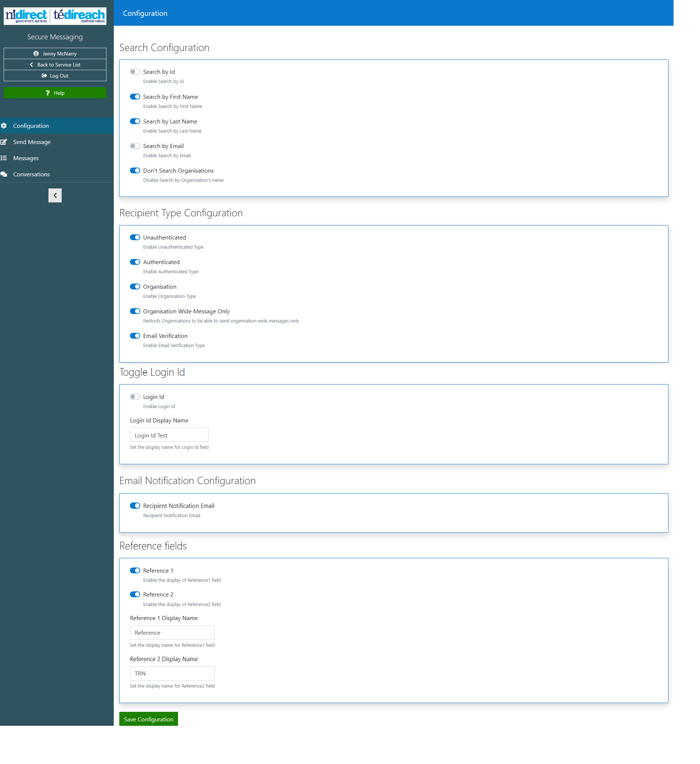Enable the Search by Id toggle
The width and height of the screenshot is (700, 764).
(x=135, y=72)
